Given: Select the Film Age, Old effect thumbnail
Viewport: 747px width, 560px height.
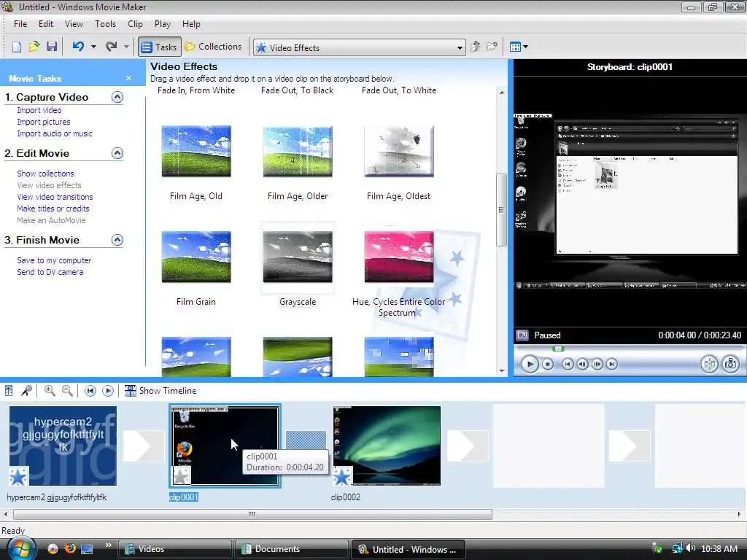Looking at the screenshot, I should (x=196, y=151).
